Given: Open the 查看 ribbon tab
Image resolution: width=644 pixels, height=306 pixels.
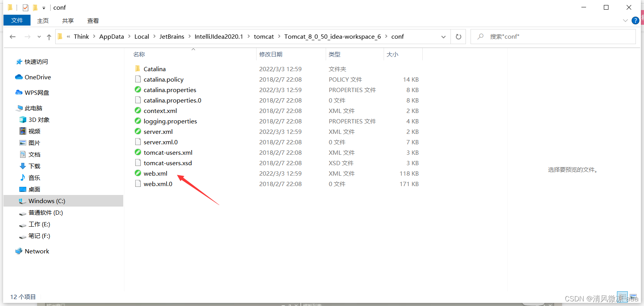Looking at the screenshot, I should (93, 21).
